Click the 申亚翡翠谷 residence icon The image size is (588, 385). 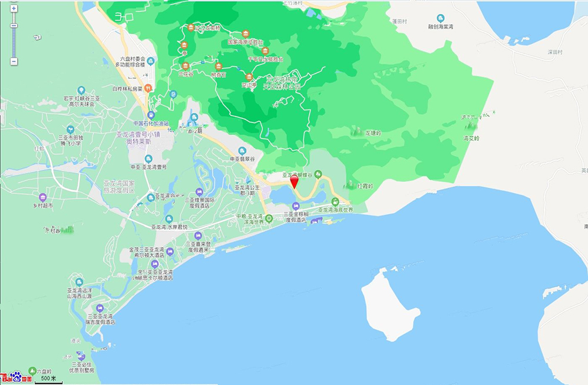point(242,151)
